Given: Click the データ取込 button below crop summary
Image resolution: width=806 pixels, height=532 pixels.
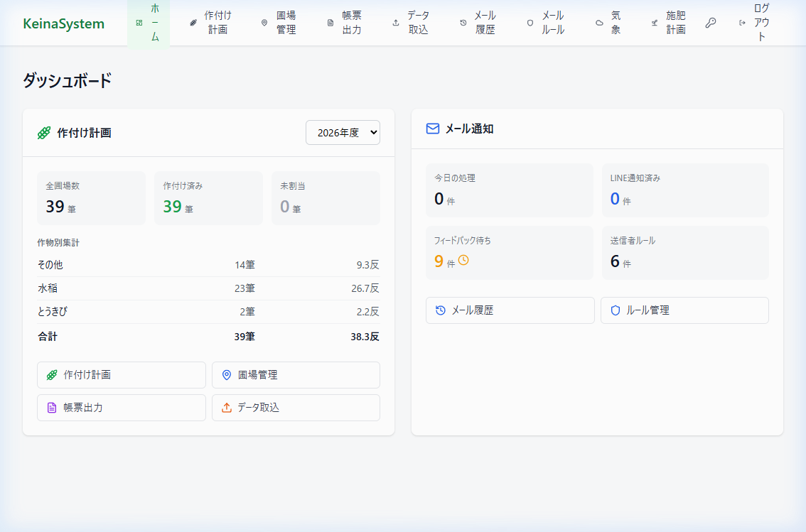Looking at the screenshot, I should [x=296, y=408].
